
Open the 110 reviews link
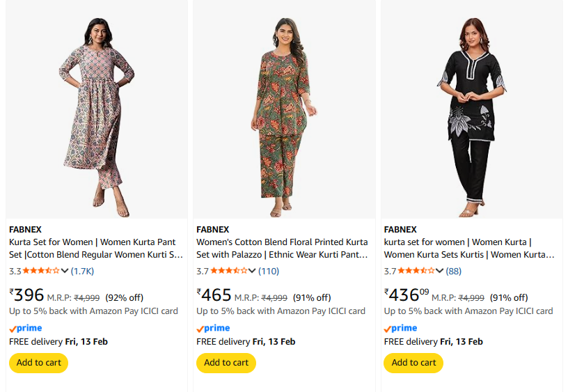click(269, 271)
